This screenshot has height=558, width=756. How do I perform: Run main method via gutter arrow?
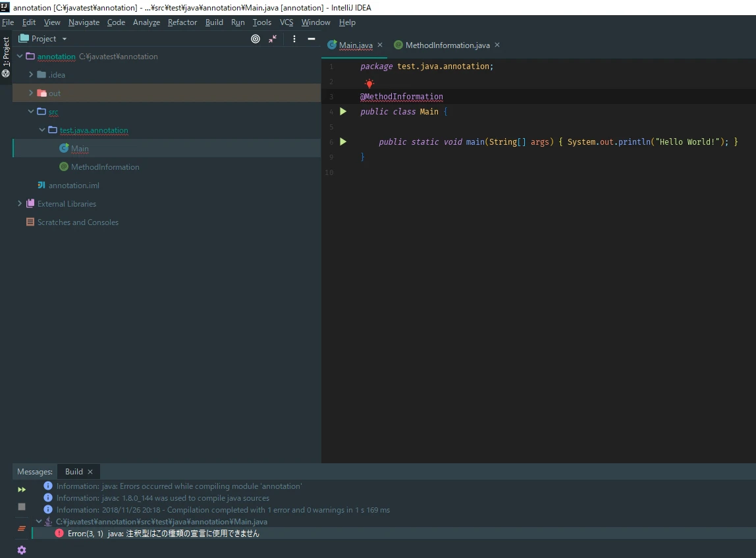pos(343,141)
